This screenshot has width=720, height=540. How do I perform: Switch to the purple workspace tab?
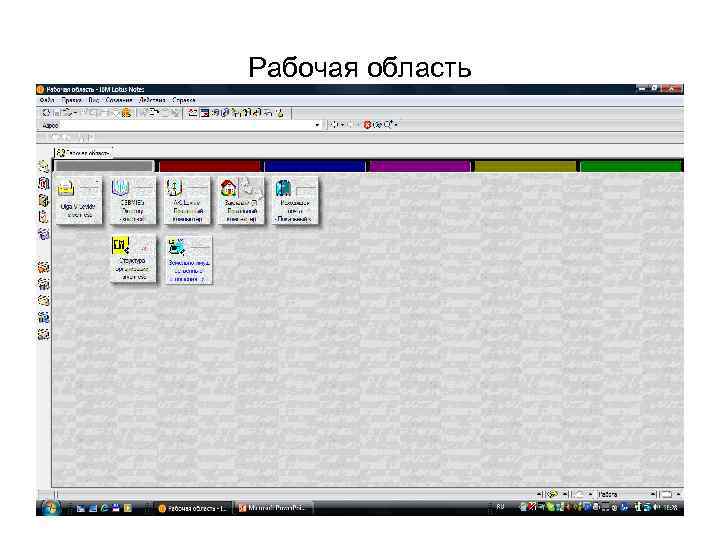pyautogui.click(x=420, y=166)
